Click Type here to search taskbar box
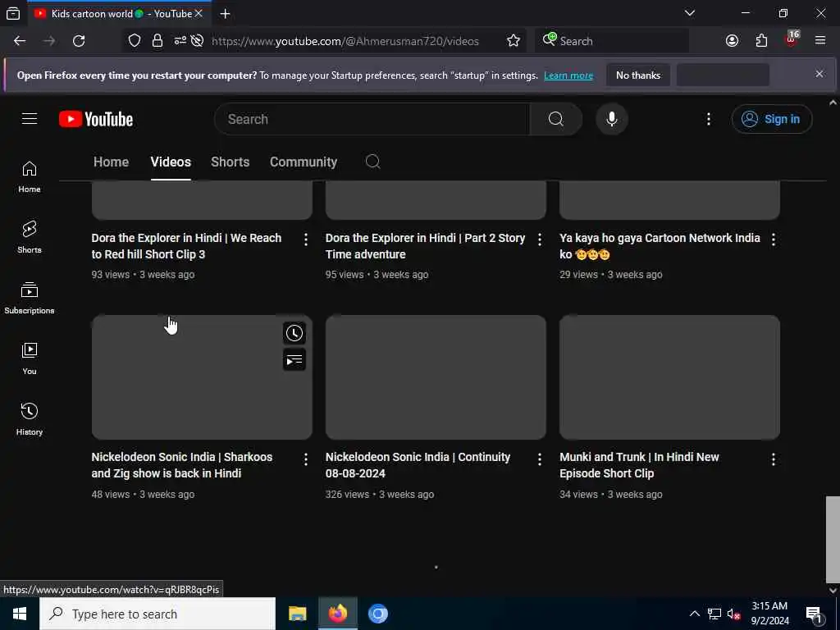 click(x=157, y=614)
